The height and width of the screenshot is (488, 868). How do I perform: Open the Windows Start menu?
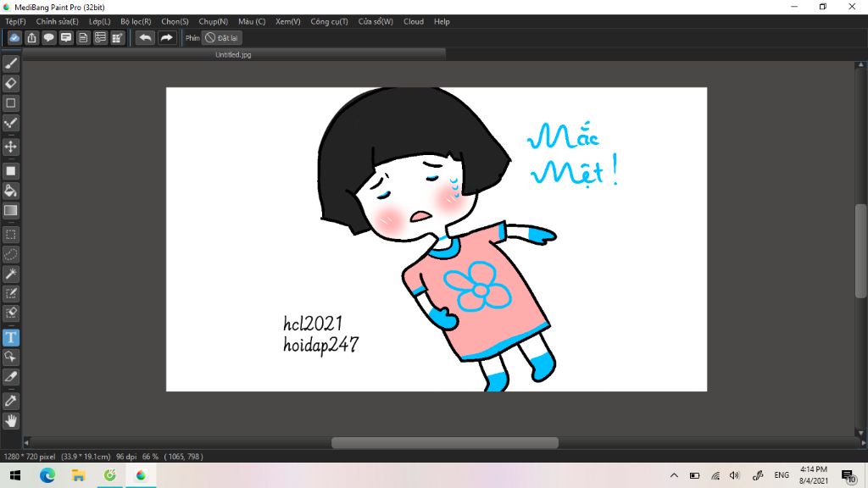(x=15, y=475)
